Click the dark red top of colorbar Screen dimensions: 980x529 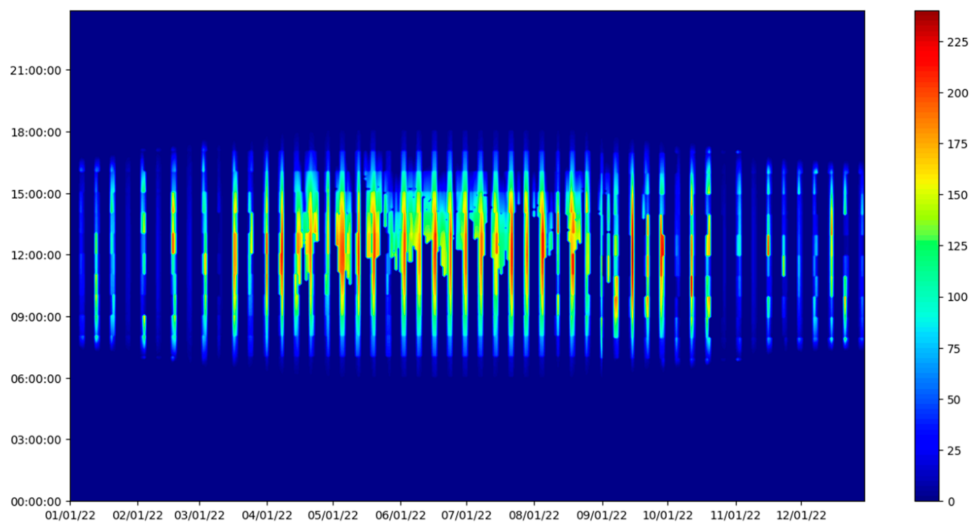click(x=926, y=15)
